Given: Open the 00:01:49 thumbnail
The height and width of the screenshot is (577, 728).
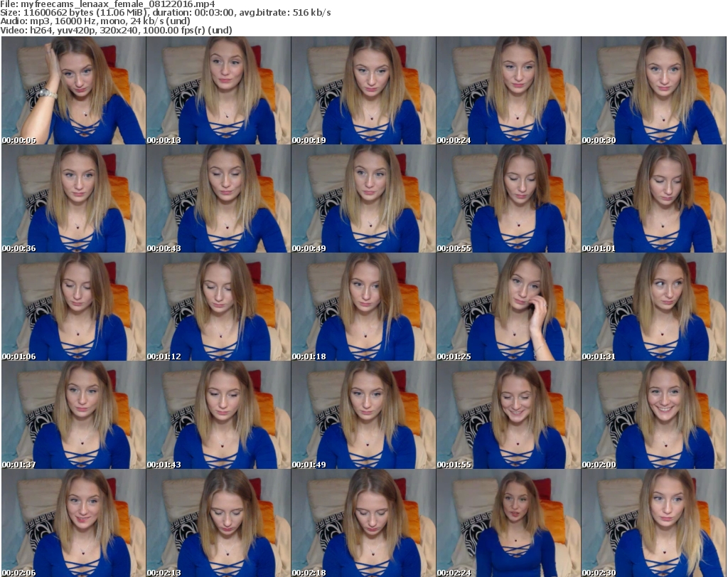Looking at the screenshot, I should tap(363, 415).
